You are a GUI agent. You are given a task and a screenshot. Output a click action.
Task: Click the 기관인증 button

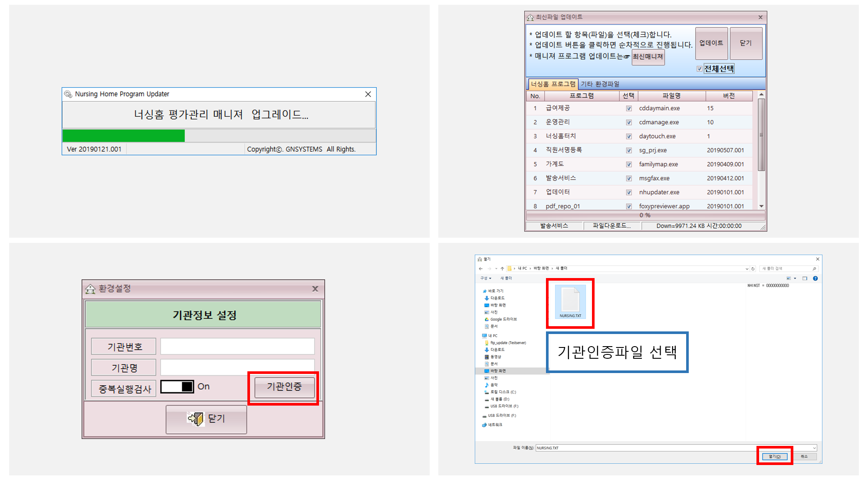point(284,387)
